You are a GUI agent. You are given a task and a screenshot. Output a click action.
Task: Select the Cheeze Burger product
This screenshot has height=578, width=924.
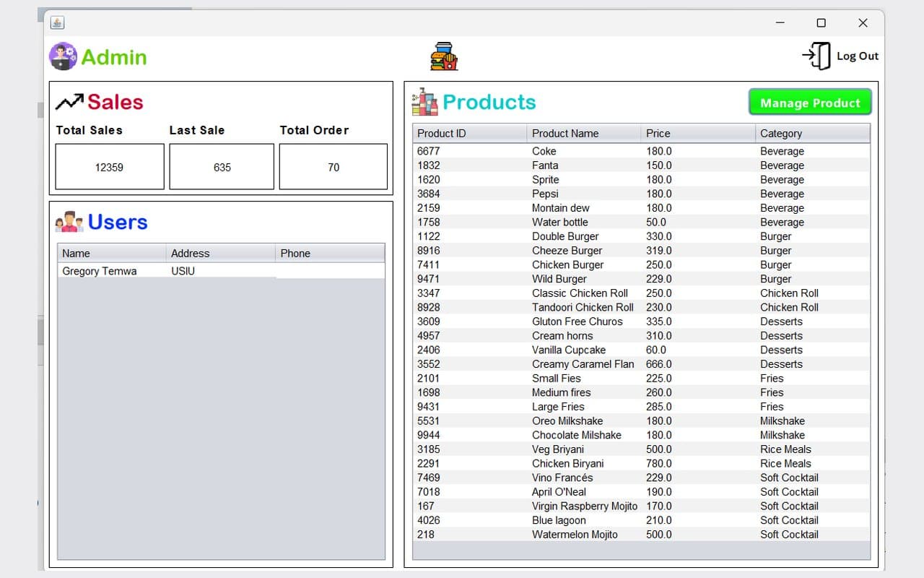click(567, 251)
